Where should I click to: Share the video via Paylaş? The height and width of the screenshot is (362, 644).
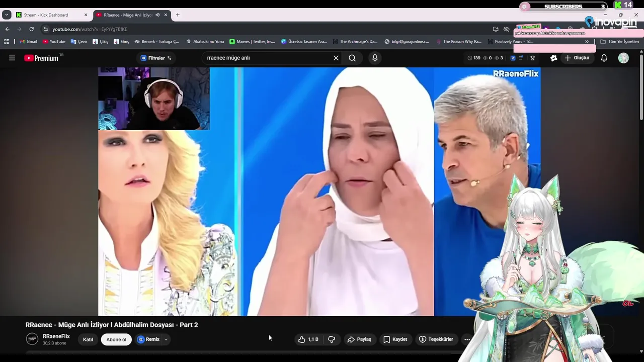point(359,339)
